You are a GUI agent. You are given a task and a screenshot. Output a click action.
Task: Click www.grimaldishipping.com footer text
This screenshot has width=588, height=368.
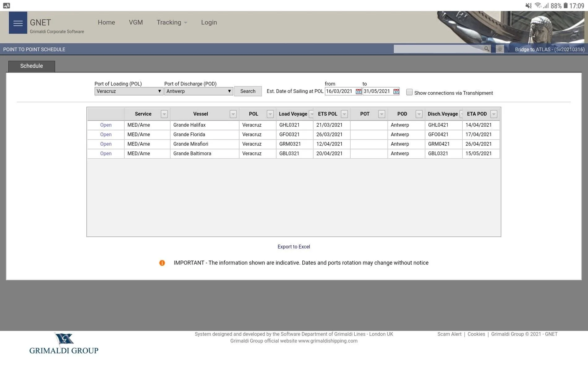pos(328,341)
